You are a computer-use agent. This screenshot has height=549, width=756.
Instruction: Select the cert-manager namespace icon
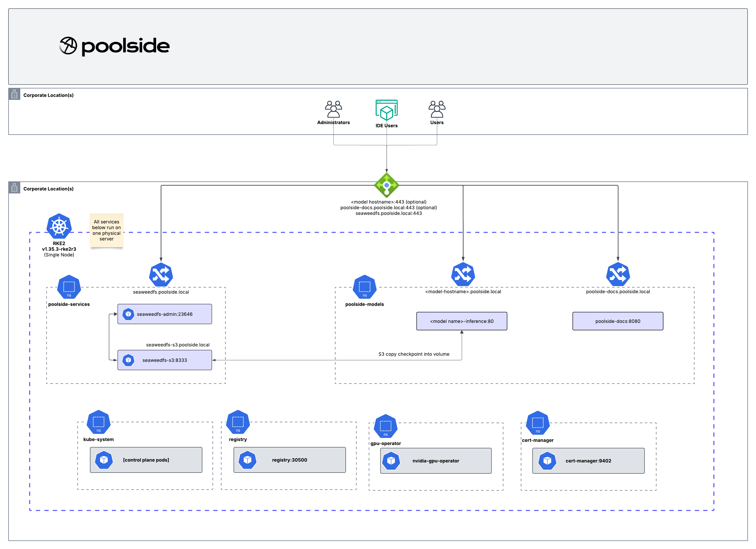[538, 423]
